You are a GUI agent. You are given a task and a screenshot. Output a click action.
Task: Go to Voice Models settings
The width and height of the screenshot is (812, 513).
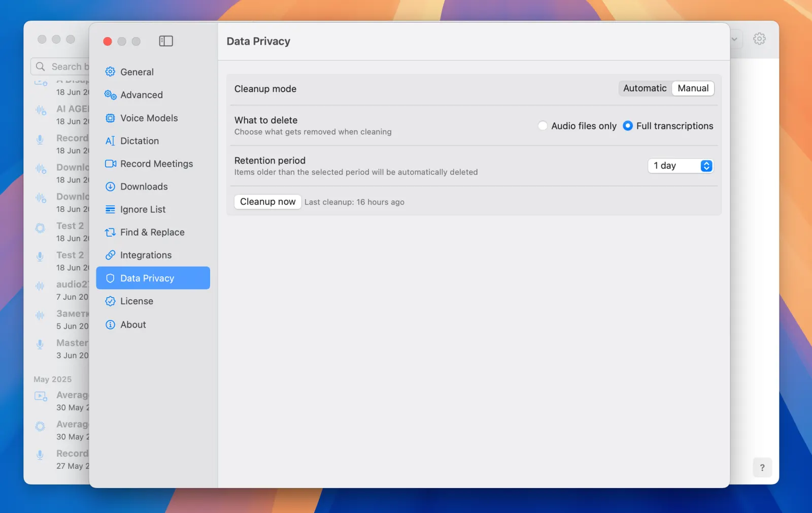[x=153, y=118]
